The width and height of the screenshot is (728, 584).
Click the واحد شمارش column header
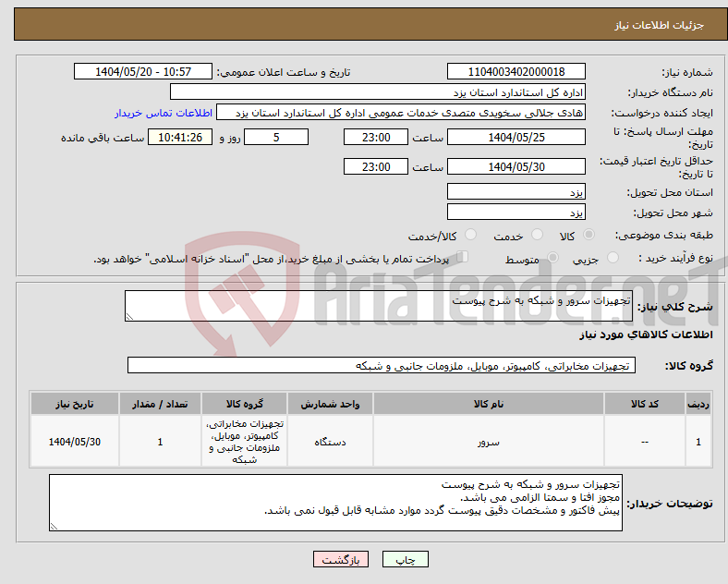[x=330, y=404]
